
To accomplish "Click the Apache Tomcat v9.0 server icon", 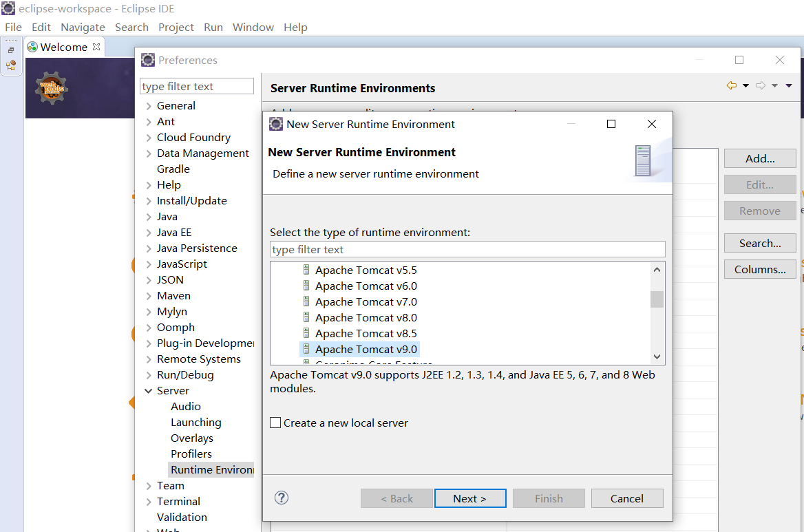I will tap(306, 349).
